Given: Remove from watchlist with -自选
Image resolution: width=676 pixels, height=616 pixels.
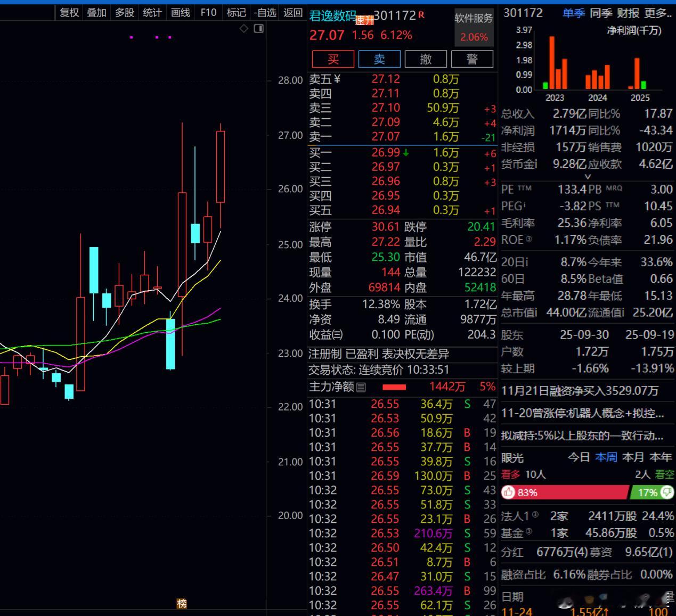Looking at the screenshot, I should (x=265, y=12).
